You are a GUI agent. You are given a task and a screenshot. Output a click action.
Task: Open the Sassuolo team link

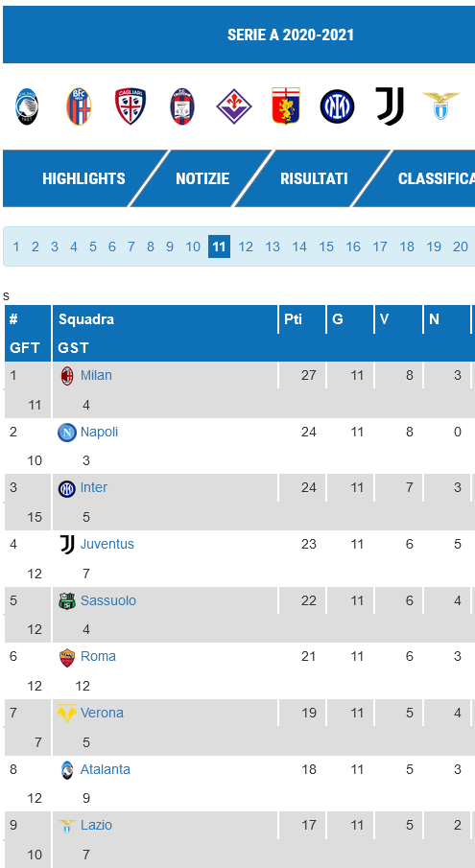(x=107, y=600)
